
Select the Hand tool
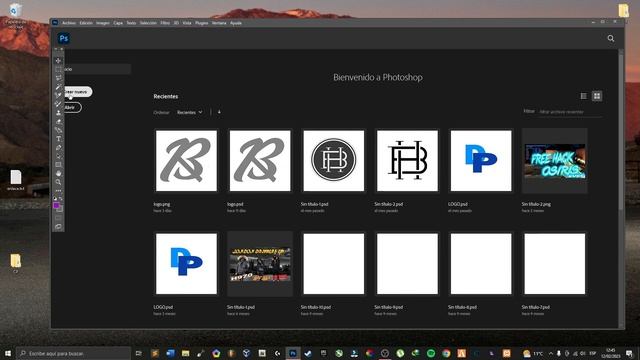pos(58,173)
